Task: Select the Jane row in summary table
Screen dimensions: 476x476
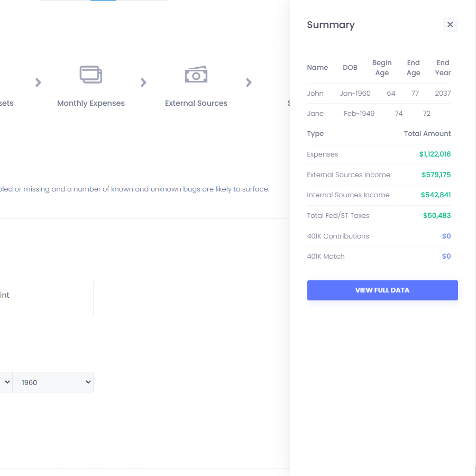Action: point(379,114)
